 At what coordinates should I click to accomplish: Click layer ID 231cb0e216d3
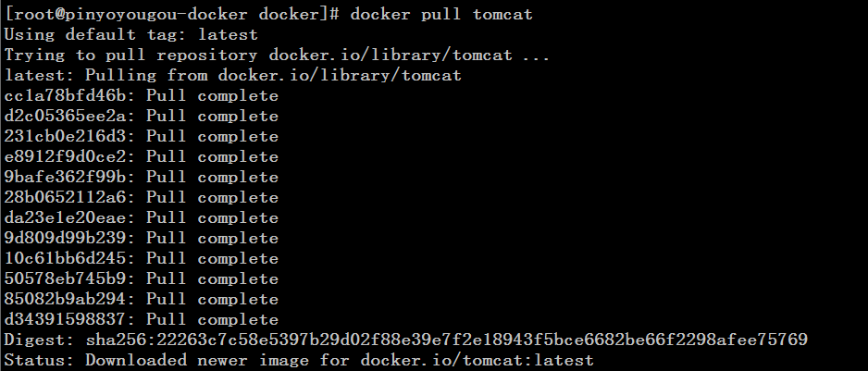(66, 136)
